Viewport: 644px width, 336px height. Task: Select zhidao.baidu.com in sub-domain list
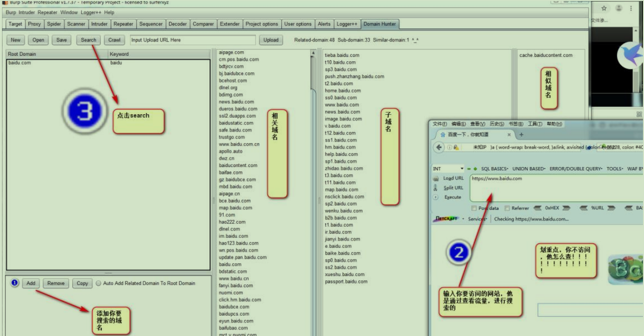[x=344, y=168]
